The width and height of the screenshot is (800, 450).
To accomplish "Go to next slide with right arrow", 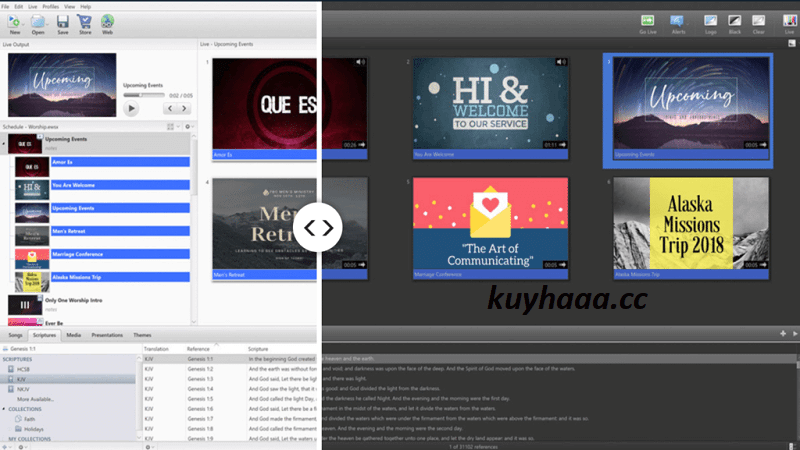I will 184,108.
